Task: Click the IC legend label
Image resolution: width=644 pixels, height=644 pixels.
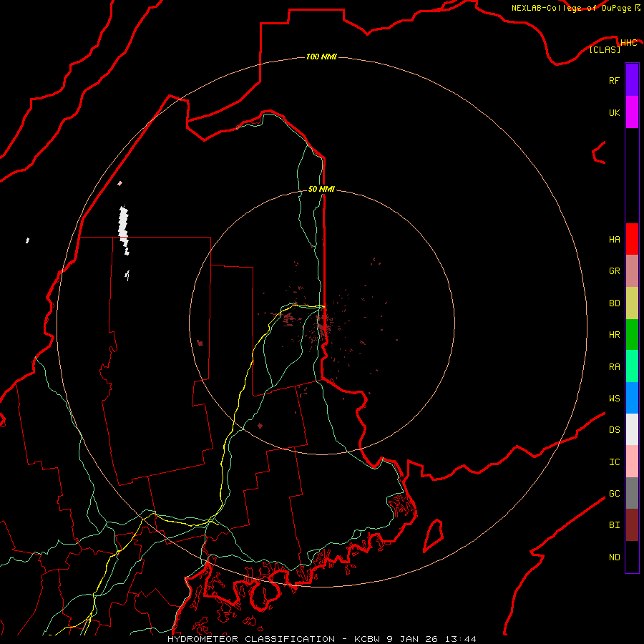Action: [614, 462]
